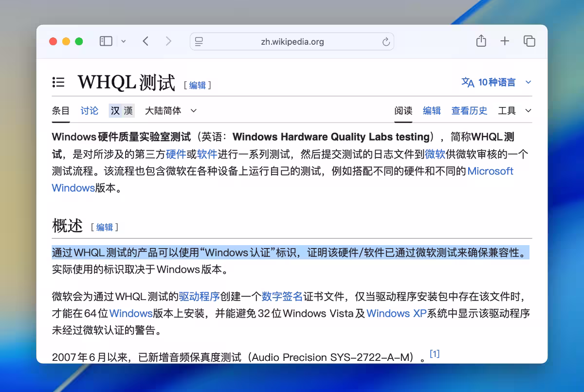Toggle the 汉 漢 variant switch
Viewport: 584px width, 392px height.
(x=122, y=111)
